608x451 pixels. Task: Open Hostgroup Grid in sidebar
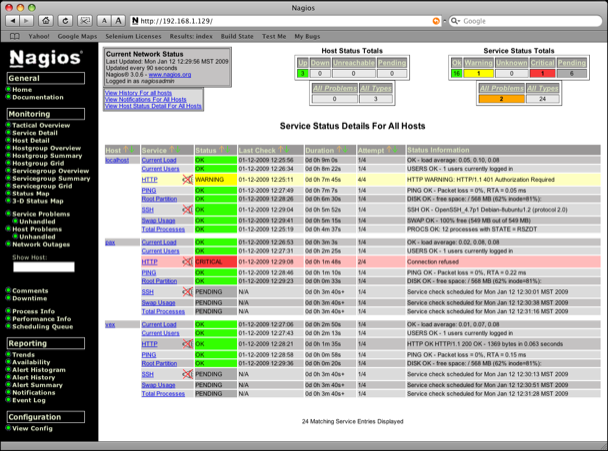(x=38, y=163)
